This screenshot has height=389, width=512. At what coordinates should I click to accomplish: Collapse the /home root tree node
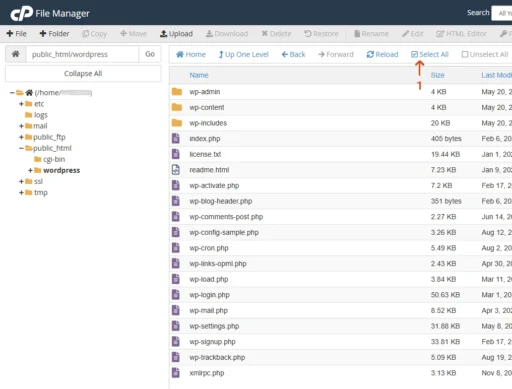tap(12, 93)
